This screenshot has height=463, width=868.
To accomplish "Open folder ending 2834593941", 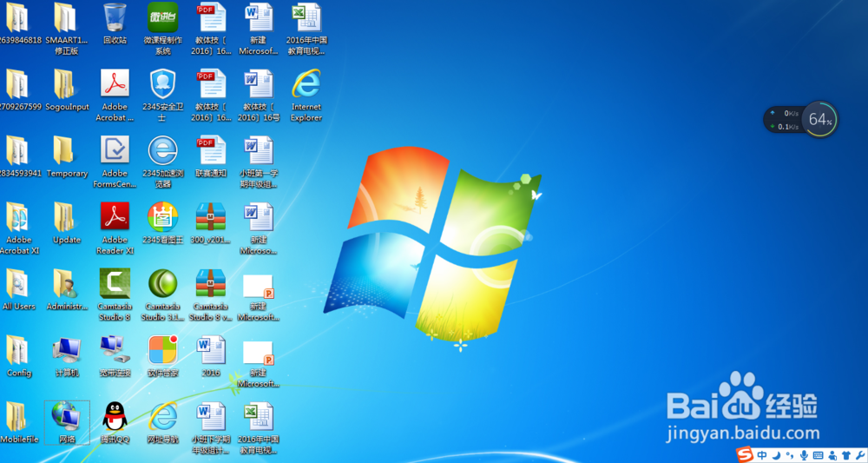I will click(20, 158).
